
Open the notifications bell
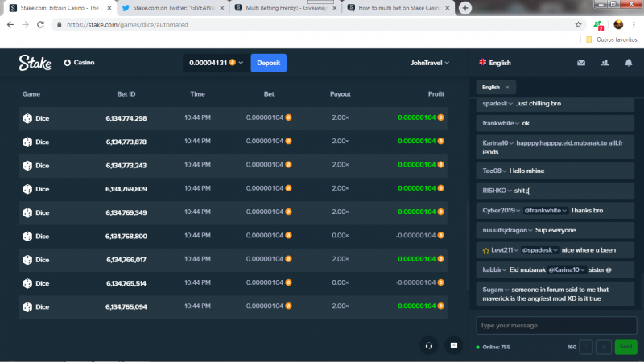629,63
